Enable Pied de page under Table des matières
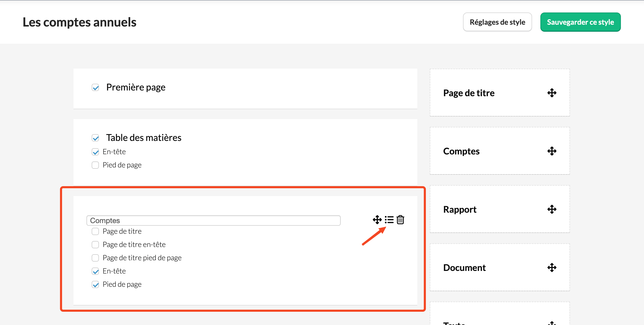Image resolution: width=644 pixels, height=325 pixels. (x=96, y=165)
